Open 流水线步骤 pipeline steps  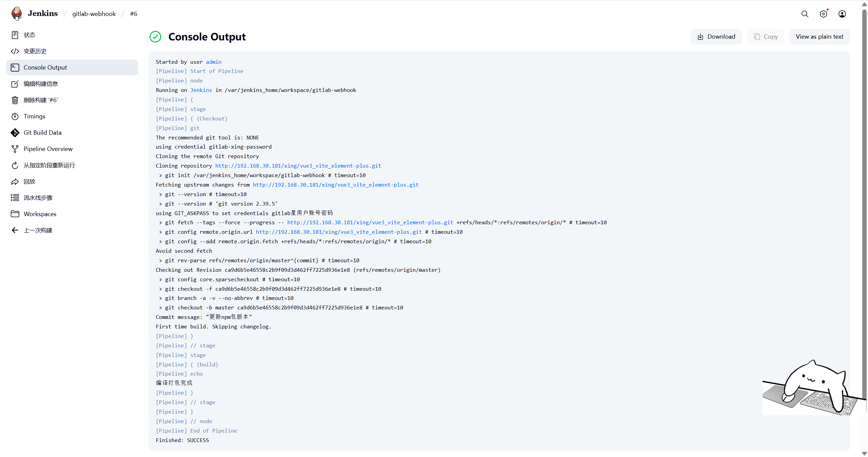[x=72, y=198]
